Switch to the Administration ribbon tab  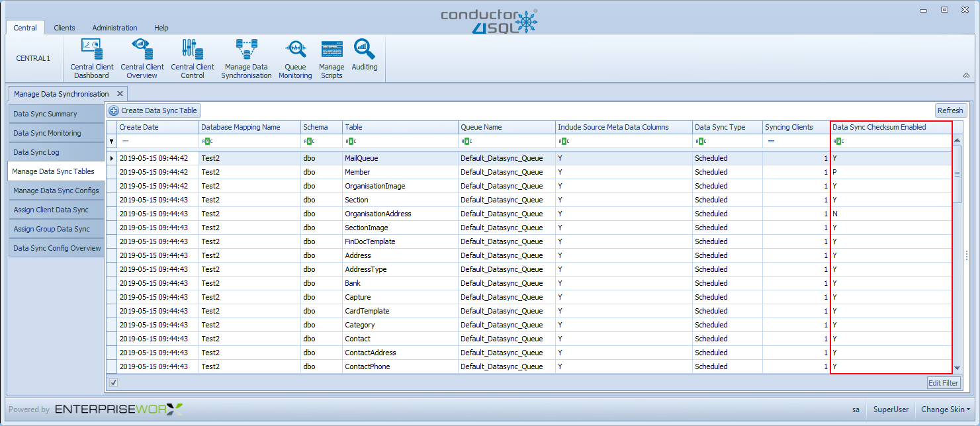point(114,28)
